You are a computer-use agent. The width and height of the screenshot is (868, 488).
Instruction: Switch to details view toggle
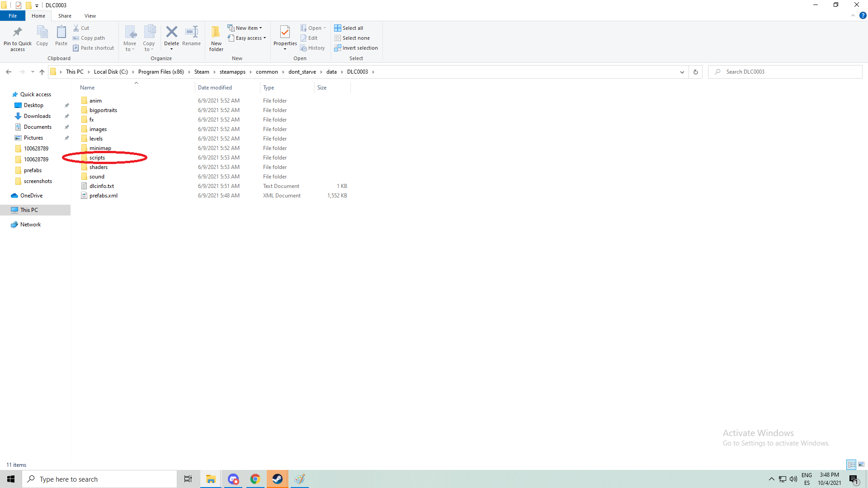click(851, 465)
